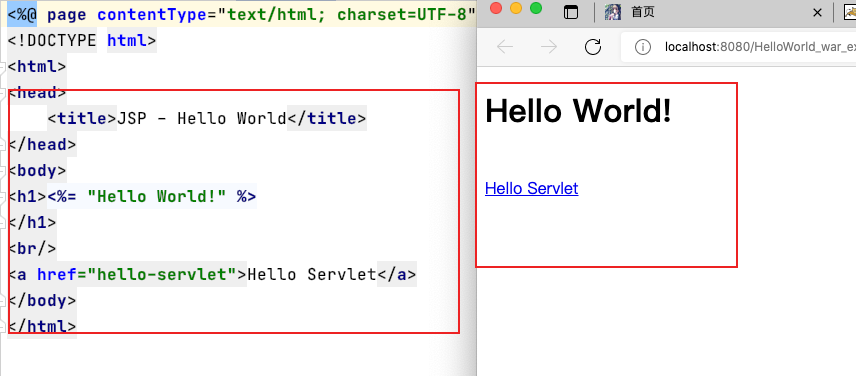Click the closing </h1> tag line
The height and width of the screenshot is (376, 856).
pos(32,223)
